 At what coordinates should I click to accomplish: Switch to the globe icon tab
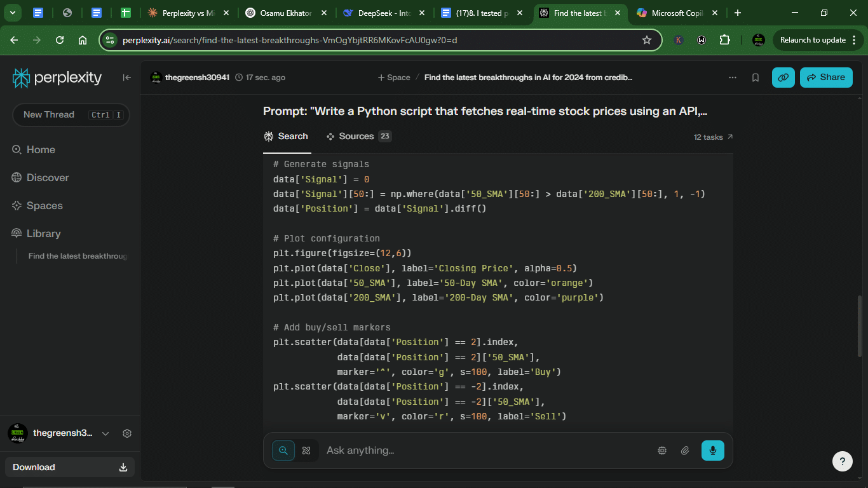(x=67, y=13)
